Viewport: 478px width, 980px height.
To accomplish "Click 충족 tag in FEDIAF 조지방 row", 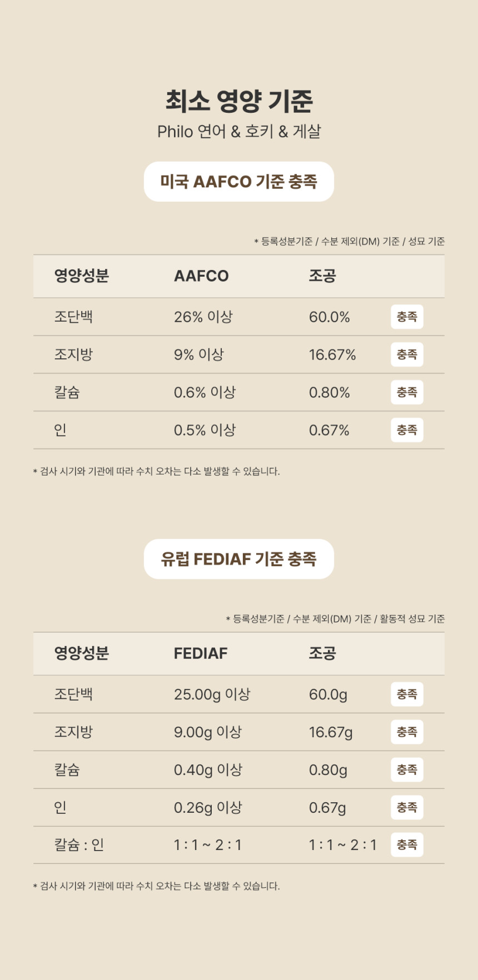I will [407, 732].
